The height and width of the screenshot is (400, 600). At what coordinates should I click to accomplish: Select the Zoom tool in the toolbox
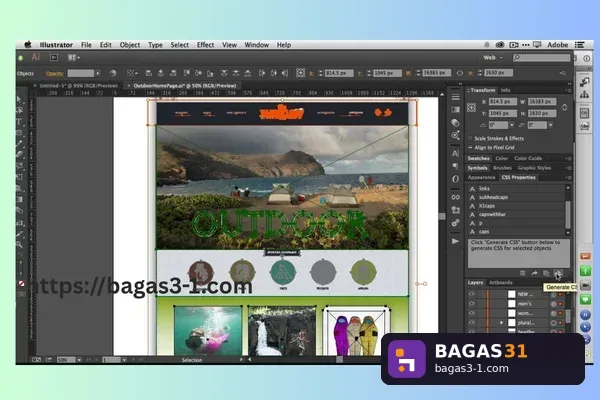pos(19,244)
